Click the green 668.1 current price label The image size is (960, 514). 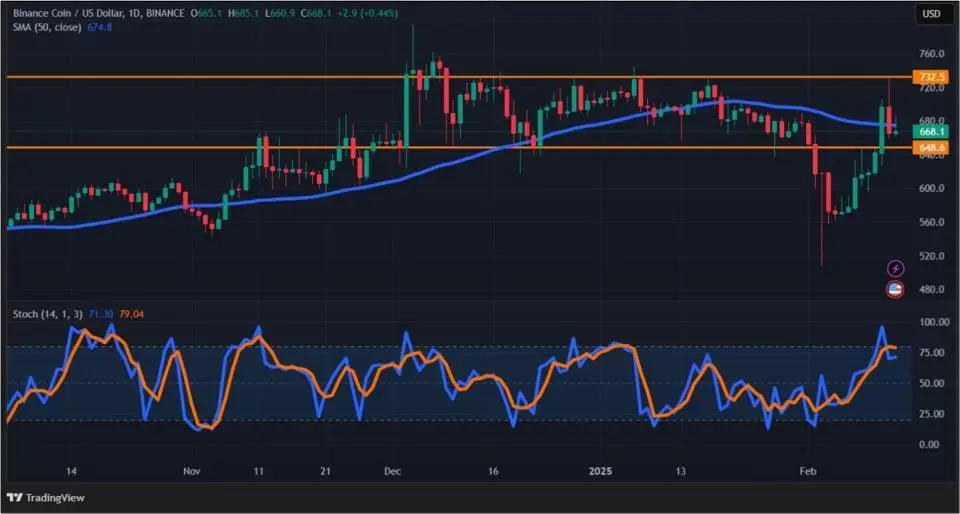(931, 132)
